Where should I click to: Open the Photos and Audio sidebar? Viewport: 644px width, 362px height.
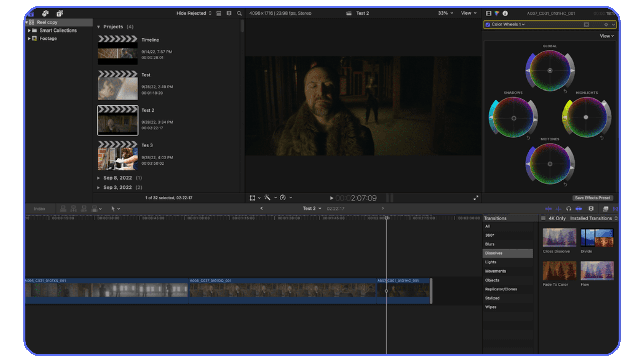click(45, 13)
